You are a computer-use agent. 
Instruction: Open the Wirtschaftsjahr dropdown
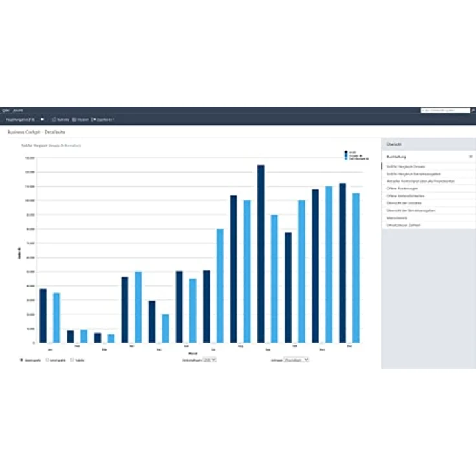pyautogui.click(x=210, y=360)
